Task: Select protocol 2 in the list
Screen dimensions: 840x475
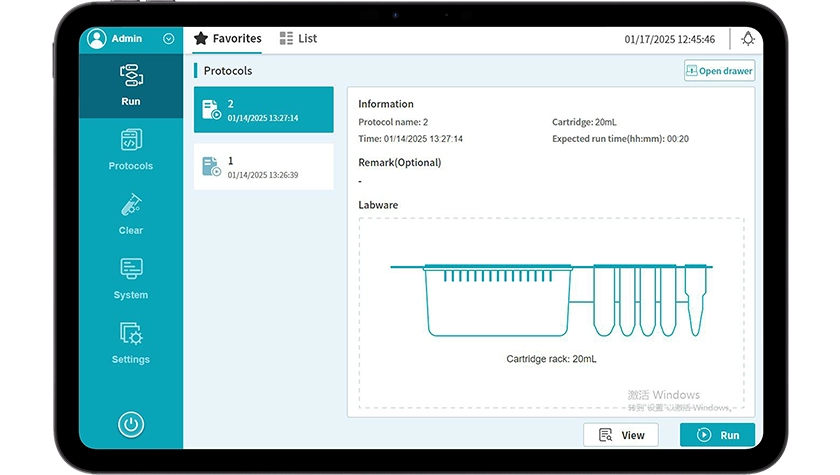Action: pyautogui.click(x=263, y=110)
